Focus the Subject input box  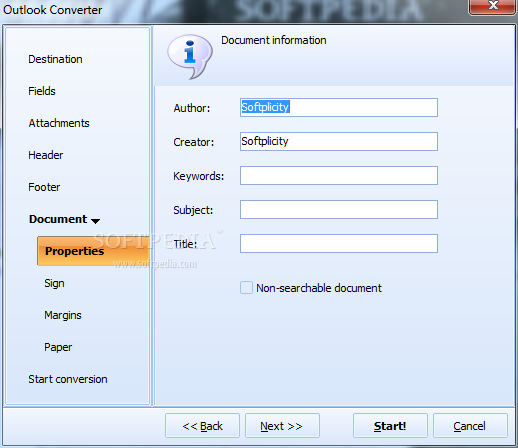tap(339, 209)
